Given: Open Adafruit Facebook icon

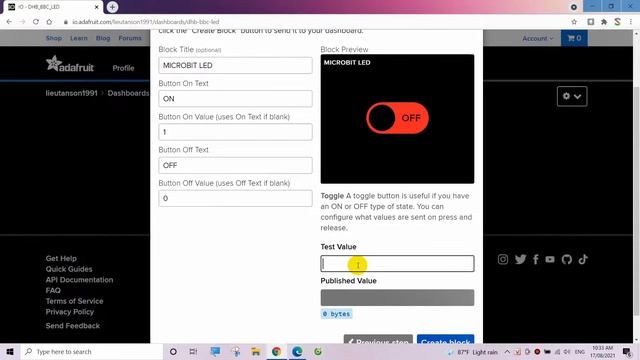Looking at the screenshot, I should point(536,259).
